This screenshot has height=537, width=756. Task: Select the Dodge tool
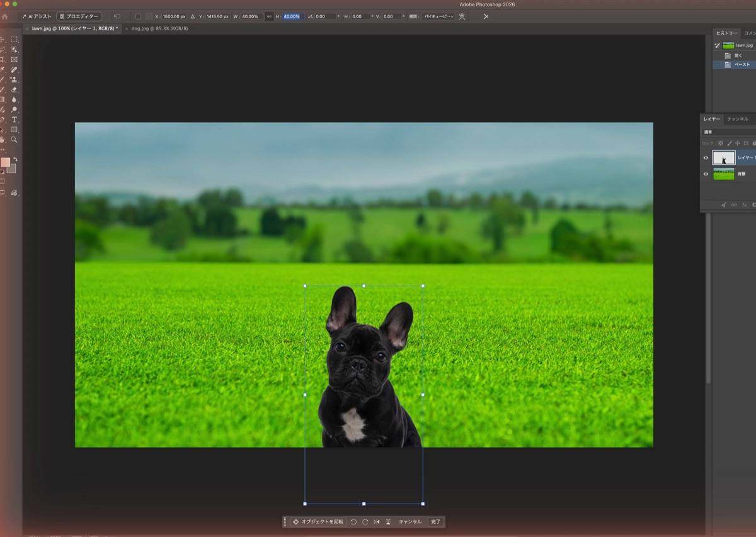(14, 110)
